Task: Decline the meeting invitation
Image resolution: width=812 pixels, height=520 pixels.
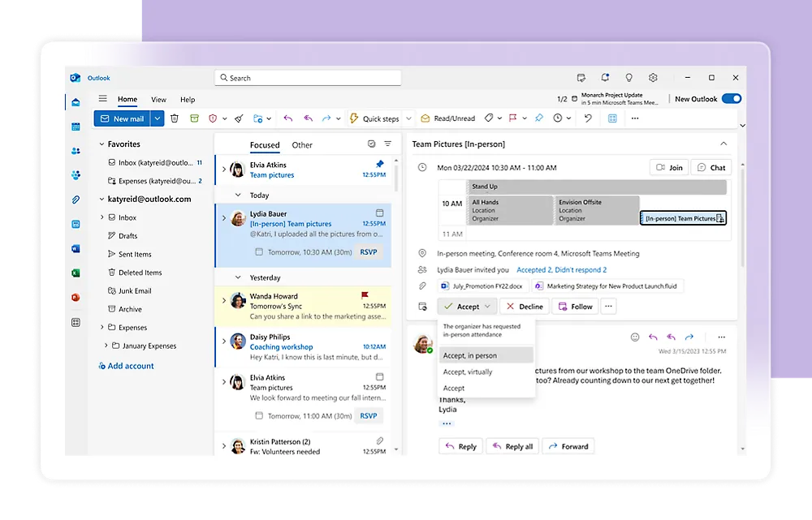Action: [x=524, y=307]
